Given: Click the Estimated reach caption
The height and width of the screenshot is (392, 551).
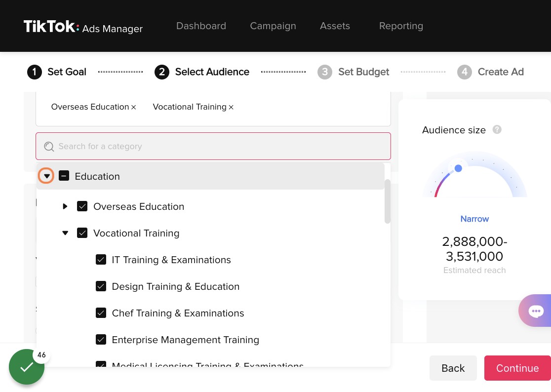Looking at the screenshot, I should point(474,270).
